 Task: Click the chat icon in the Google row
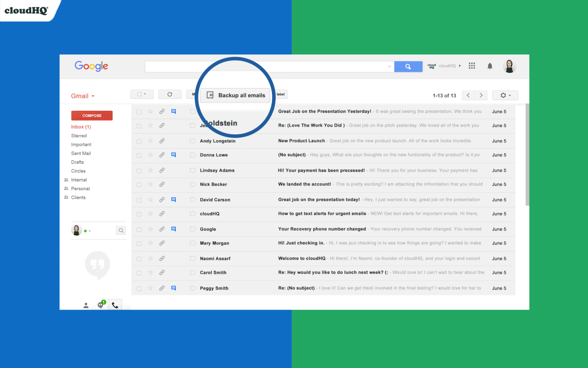coord(174,229)
